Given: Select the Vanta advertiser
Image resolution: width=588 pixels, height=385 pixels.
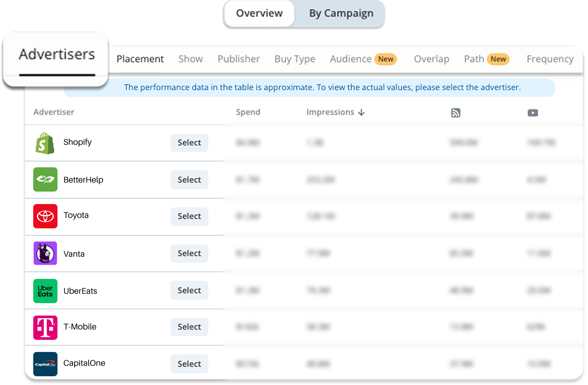Looking at the screenshot, I should (189, 253).
